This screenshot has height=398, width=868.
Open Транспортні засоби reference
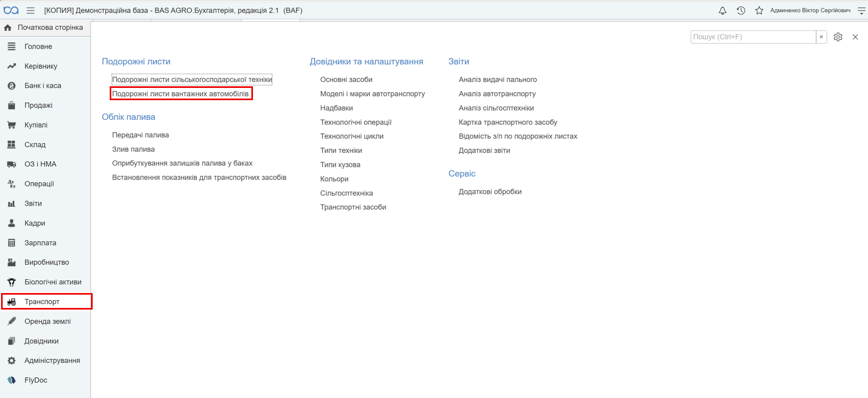353,207
